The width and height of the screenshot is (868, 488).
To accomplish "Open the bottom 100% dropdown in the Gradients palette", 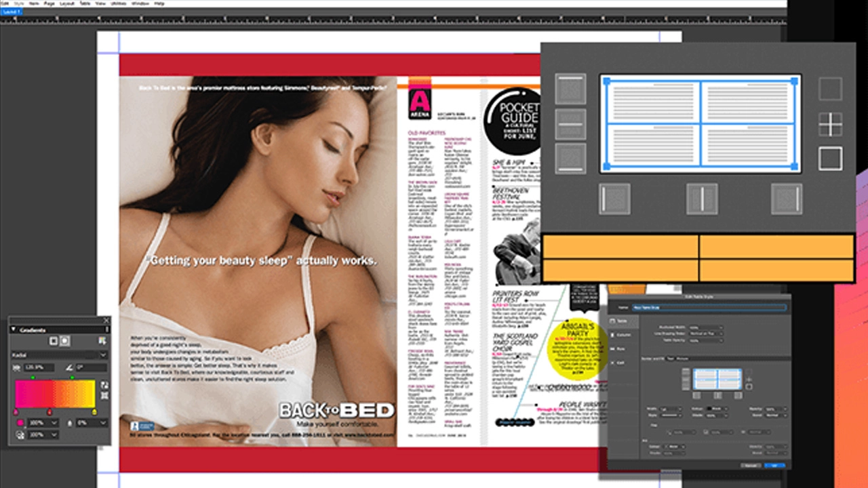I will [x=43, y=434].
